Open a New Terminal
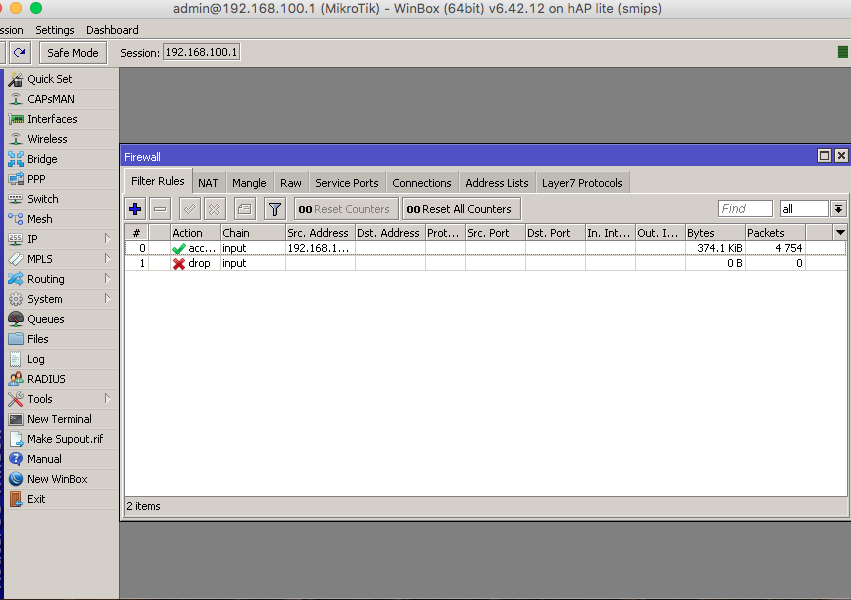 [x=62, y=419]
